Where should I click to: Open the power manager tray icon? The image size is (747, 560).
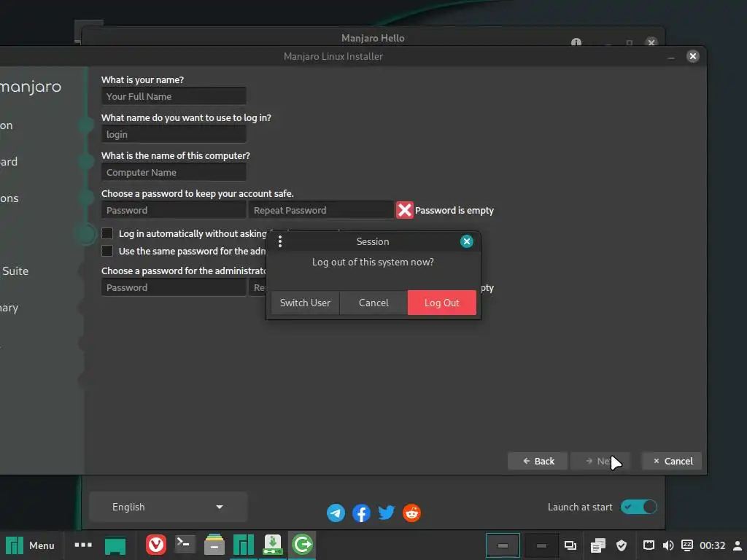point(687,545)
